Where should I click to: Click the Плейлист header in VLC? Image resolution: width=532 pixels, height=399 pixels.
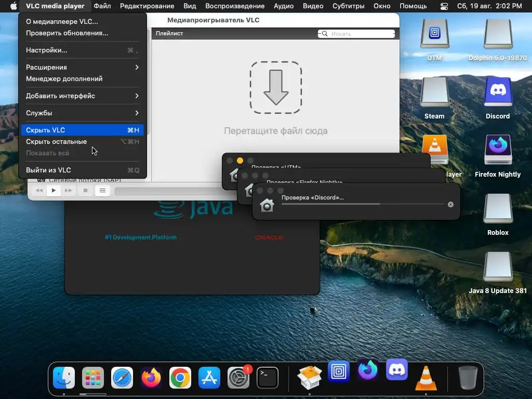pyautogui.click(x=169, y=33)
